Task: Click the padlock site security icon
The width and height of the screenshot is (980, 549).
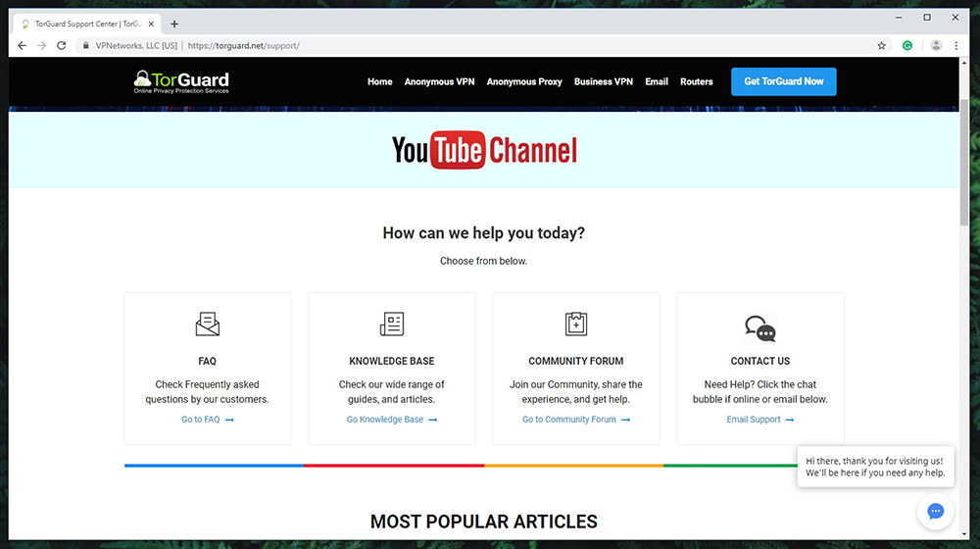Action: [86, 46]
